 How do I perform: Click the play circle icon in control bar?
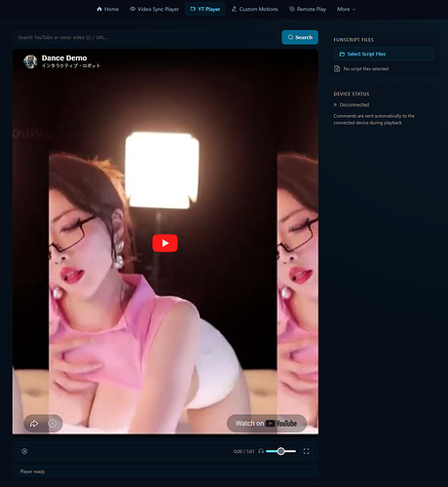(x=24, y=451)
